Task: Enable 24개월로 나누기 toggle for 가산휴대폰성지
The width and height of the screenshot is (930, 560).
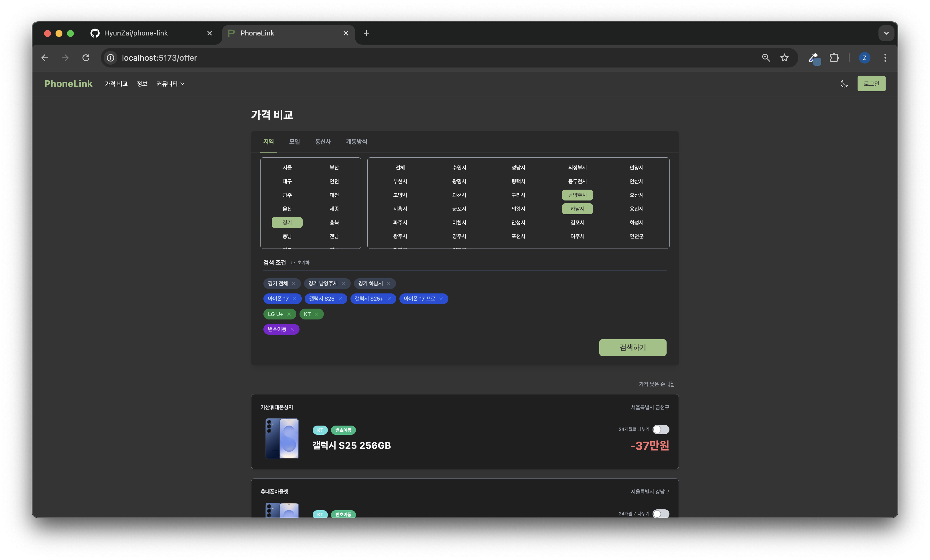Action: click(x=661, y=430)
